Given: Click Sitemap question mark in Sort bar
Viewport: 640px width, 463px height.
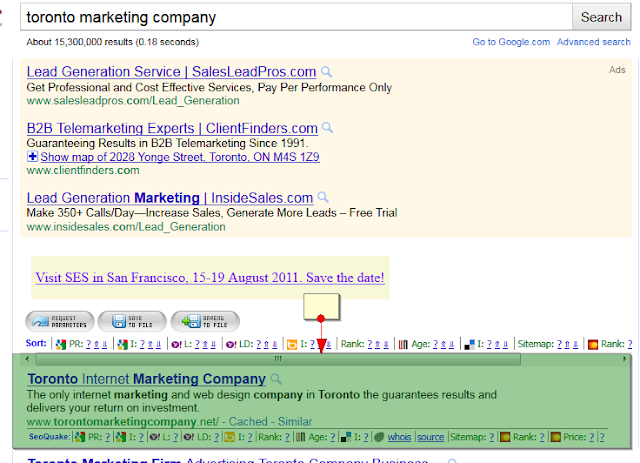Looking at the screenshot, I should click(559, 344).
